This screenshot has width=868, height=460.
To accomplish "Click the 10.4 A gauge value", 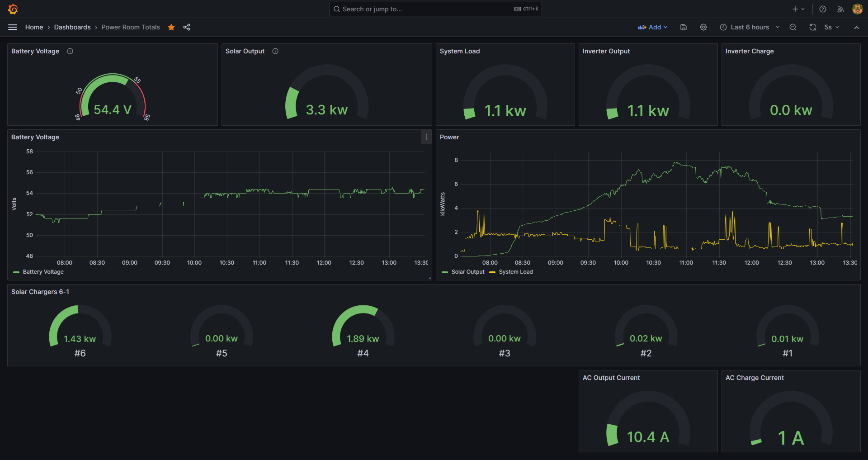I will [x=648, y=437].
